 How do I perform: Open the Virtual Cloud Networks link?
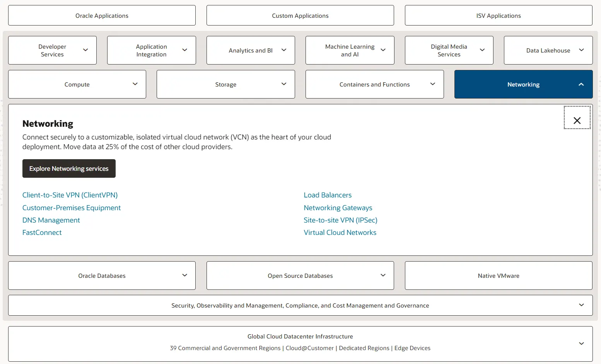(x=340, y=233)
